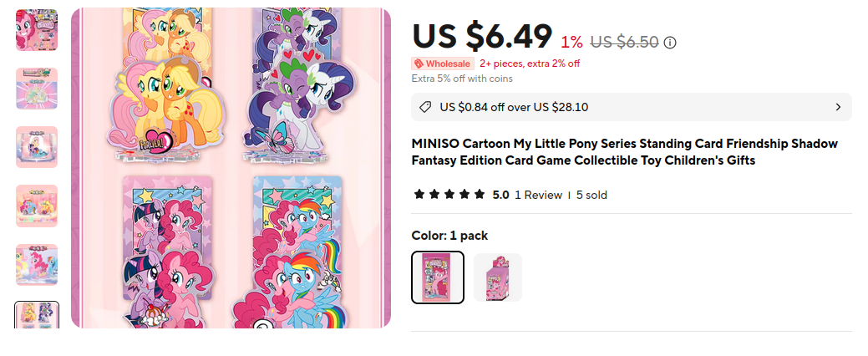Open the 1 Review link
Image resolution: width=868 pixels, height=356 pixels.
coord(538,195)
